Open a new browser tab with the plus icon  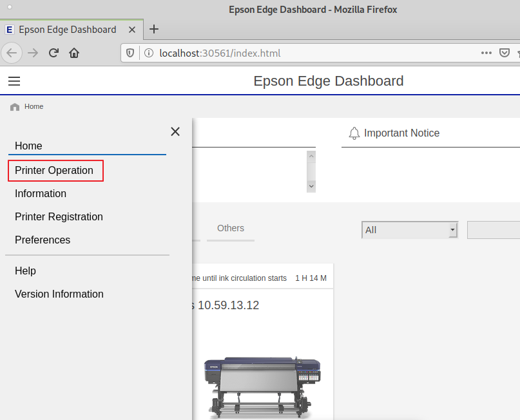coord(153,29)
